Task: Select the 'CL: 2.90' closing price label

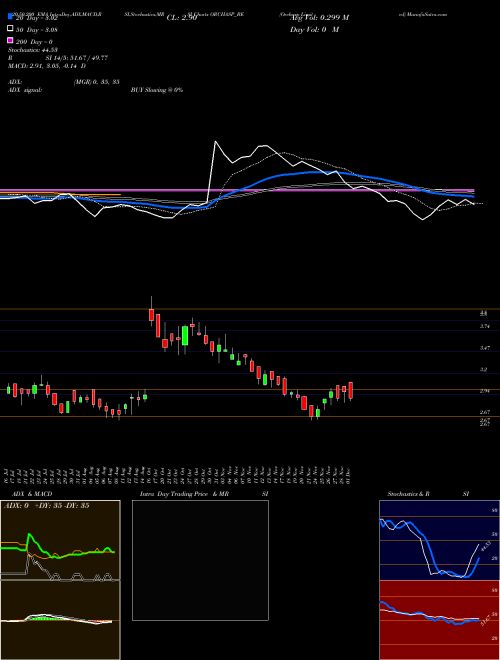Action: [182, 18]
